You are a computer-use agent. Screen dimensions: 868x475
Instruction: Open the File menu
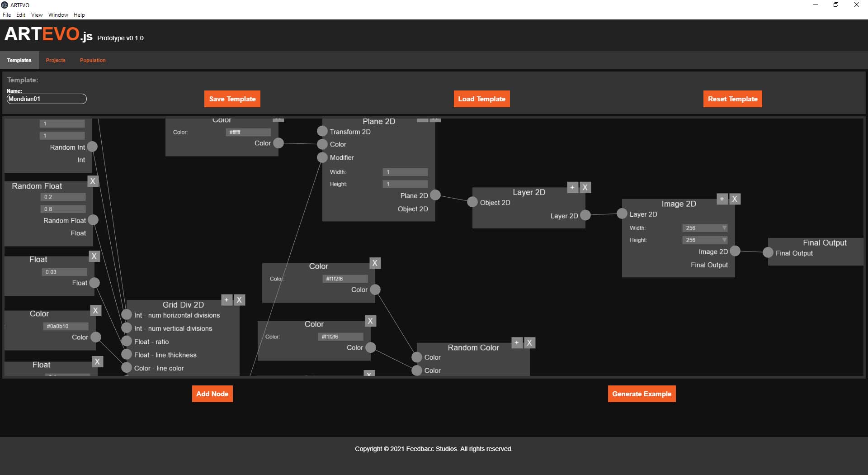(7, 15)
